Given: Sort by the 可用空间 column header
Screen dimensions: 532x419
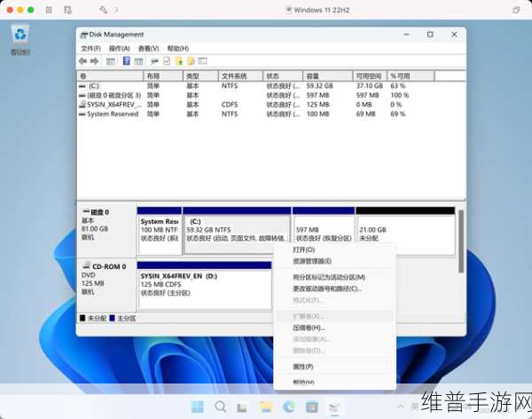Looking at the screenshot, I should tap(370, 76).
